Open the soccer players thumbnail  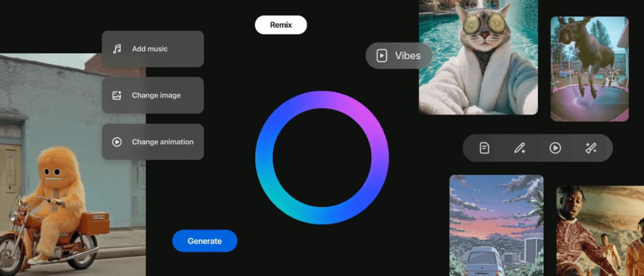click(x=600, y=231)
